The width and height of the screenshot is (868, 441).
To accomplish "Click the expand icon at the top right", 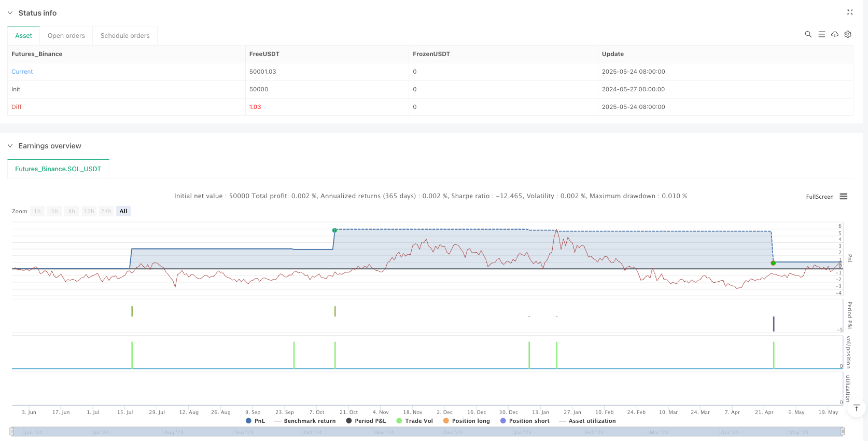I will 850,12.
